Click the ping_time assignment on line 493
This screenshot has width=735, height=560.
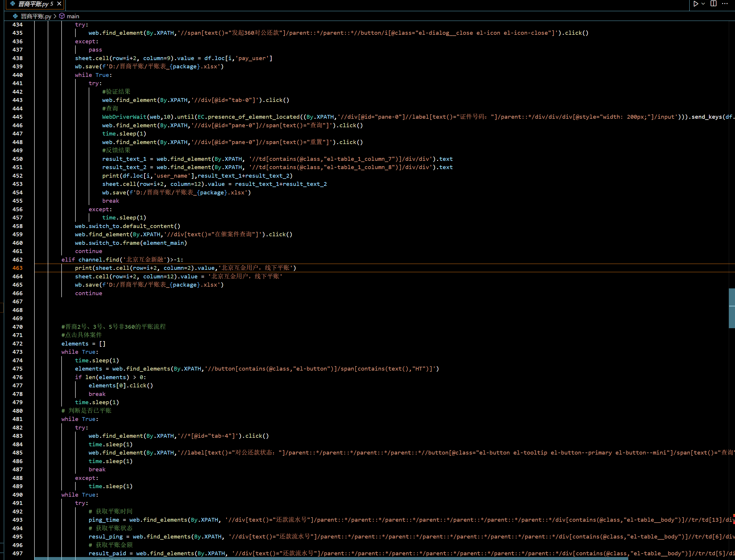[x=412, y=520]
